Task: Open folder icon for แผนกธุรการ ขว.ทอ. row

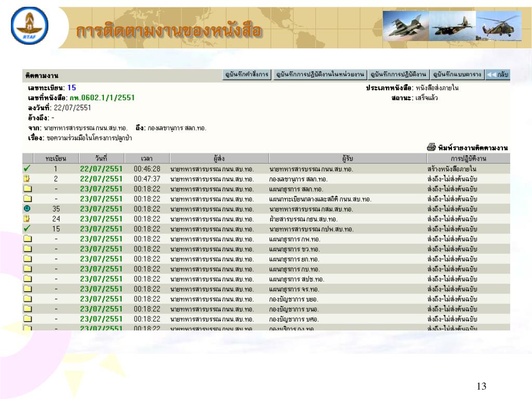Action: (x=28, y=249)
